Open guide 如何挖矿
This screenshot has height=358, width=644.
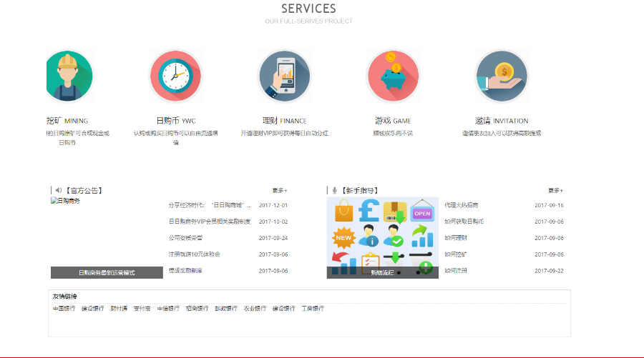tap(456, 254)
